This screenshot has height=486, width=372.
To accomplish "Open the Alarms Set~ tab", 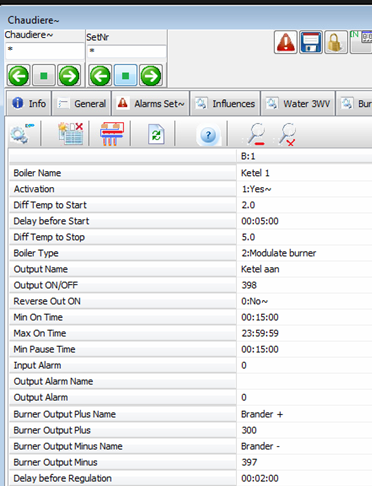I will click(151, 104).
